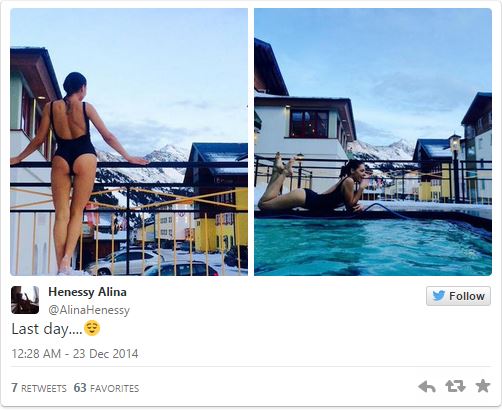Click the reply arrow icon

pyautogui.click(x=427, y=387)
